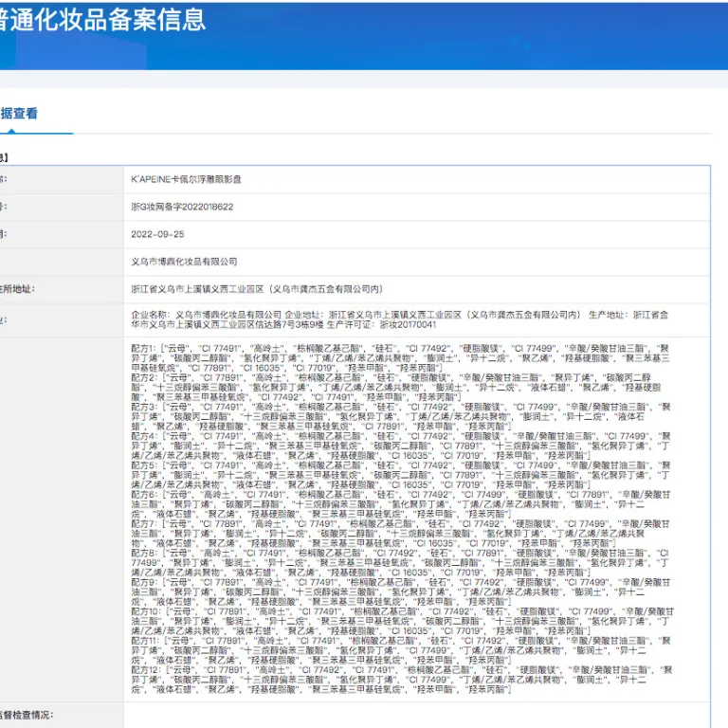The image size is (728, 728).
Task: Click the 配方10 ingredient list
Action: [403, 621]
